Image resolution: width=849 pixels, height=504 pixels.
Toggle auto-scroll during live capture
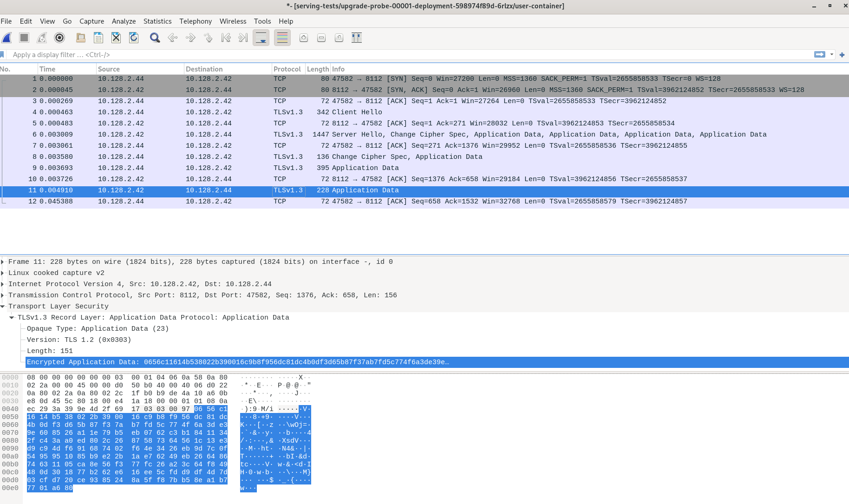click(x=261, y=38)
